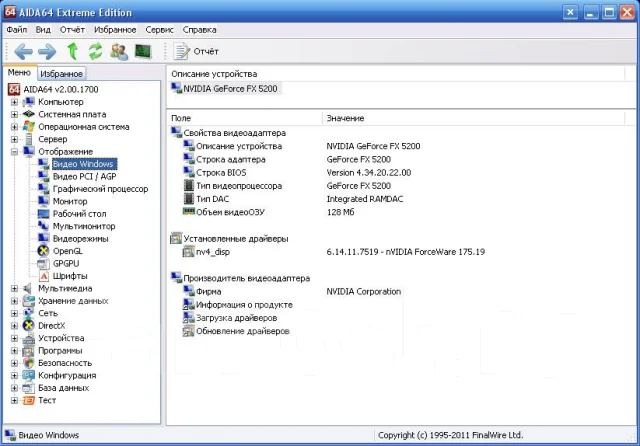
Task: Expand the Сеть tree node
Action: [14, 313]
